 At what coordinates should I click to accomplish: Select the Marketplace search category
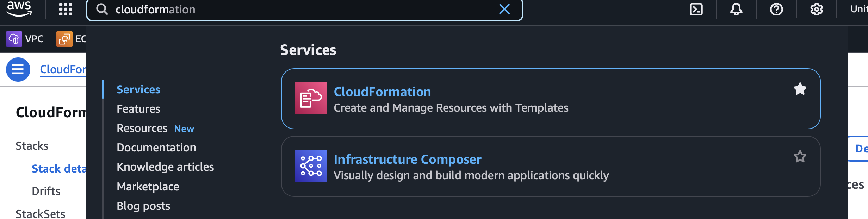[x=148, y=187]
